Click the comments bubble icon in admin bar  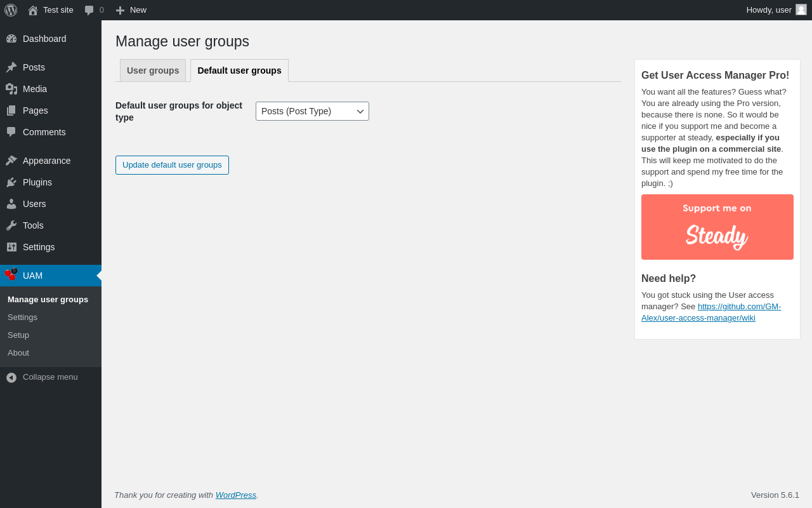(89, 10)
